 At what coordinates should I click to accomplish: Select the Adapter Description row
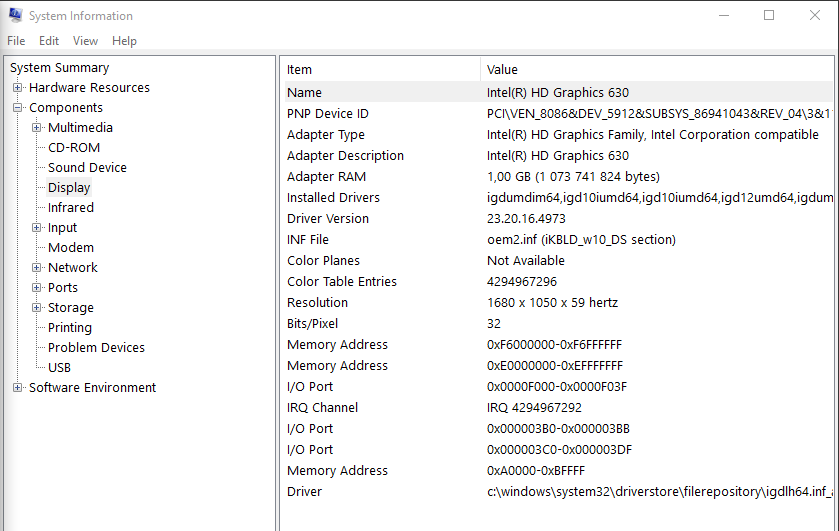tap(557, 156)
